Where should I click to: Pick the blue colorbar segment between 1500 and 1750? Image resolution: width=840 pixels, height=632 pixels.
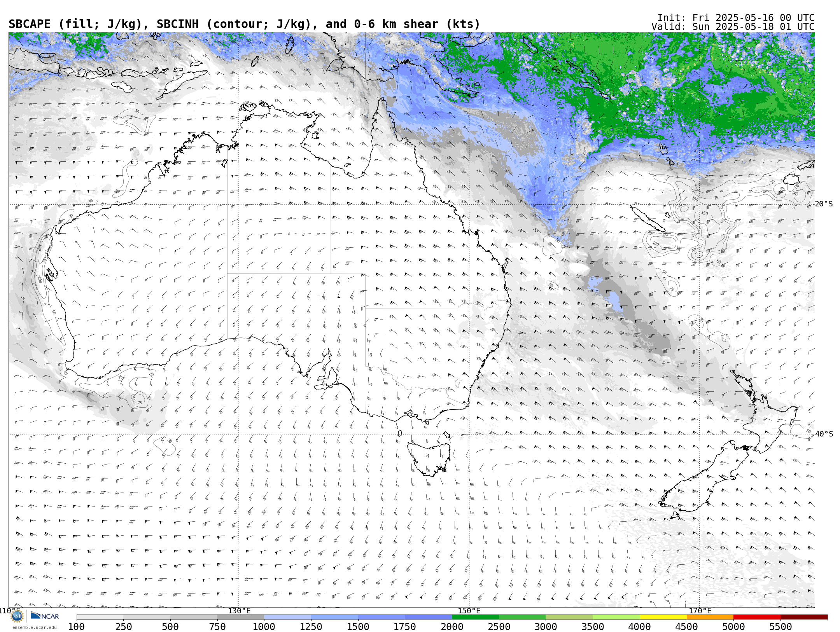(381, 617)
